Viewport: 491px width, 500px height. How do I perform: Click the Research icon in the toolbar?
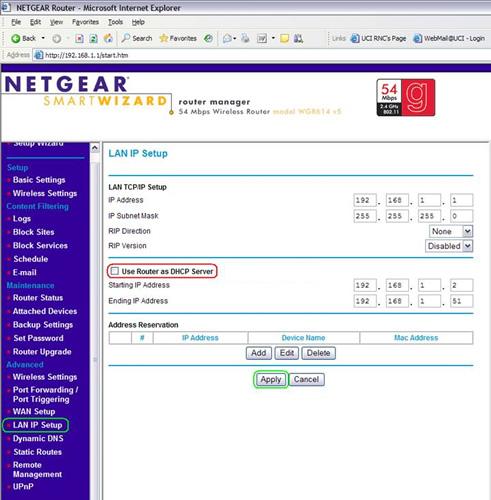coord(298,39)
